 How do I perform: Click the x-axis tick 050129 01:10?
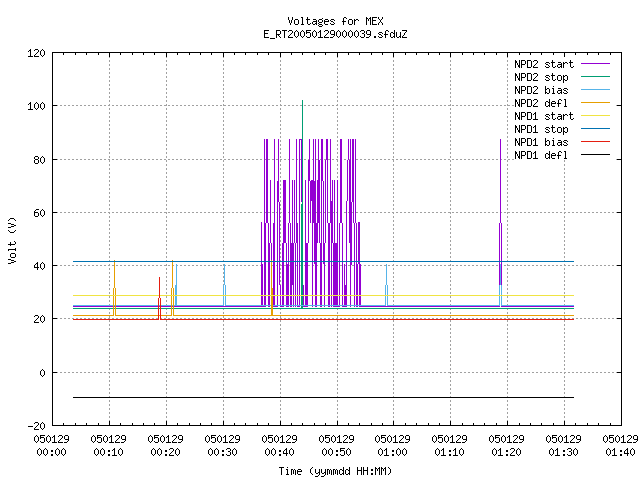pyautogui.click(x=449, y=446)
